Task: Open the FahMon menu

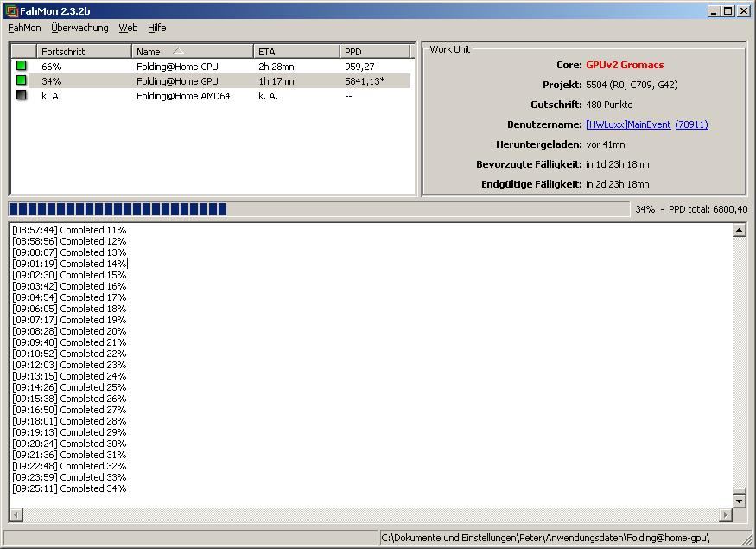Action: tap(24, 28)
